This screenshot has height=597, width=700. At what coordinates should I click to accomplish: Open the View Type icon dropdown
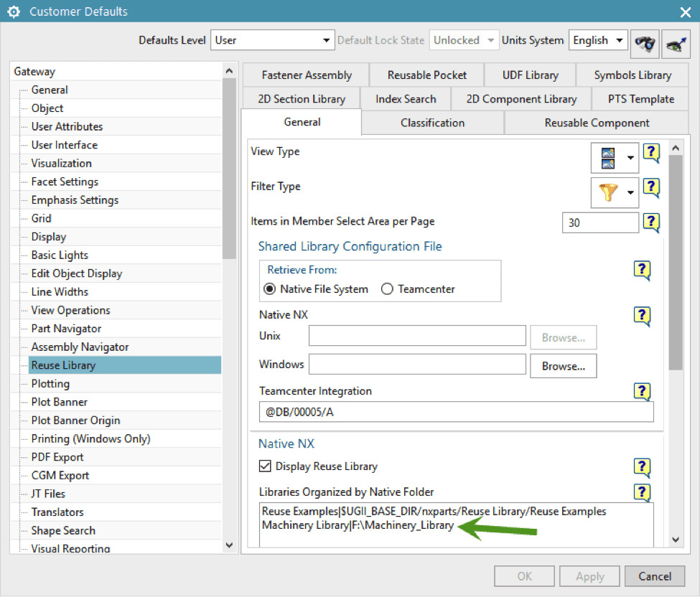coord(615,158)
